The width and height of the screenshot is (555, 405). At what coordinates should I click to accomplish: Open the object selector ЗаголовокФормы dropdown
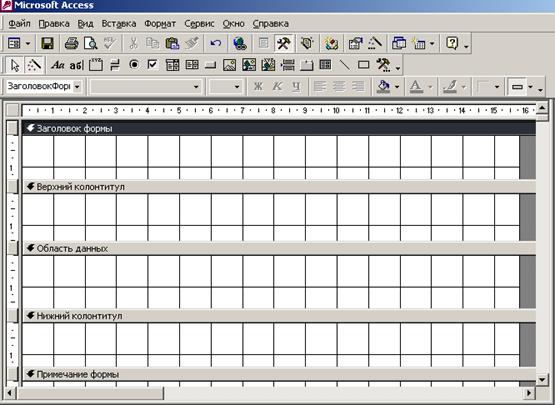77,86
